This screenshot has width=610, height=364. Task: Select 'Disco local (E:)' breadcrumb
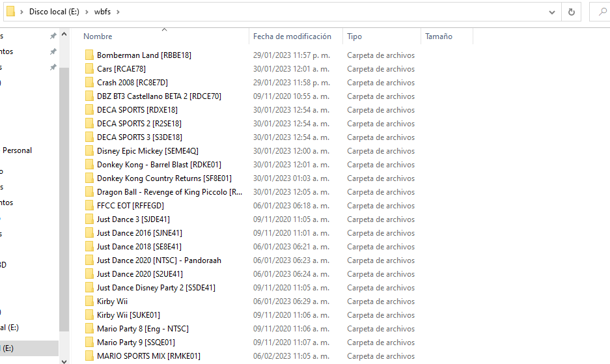(54, 12)
